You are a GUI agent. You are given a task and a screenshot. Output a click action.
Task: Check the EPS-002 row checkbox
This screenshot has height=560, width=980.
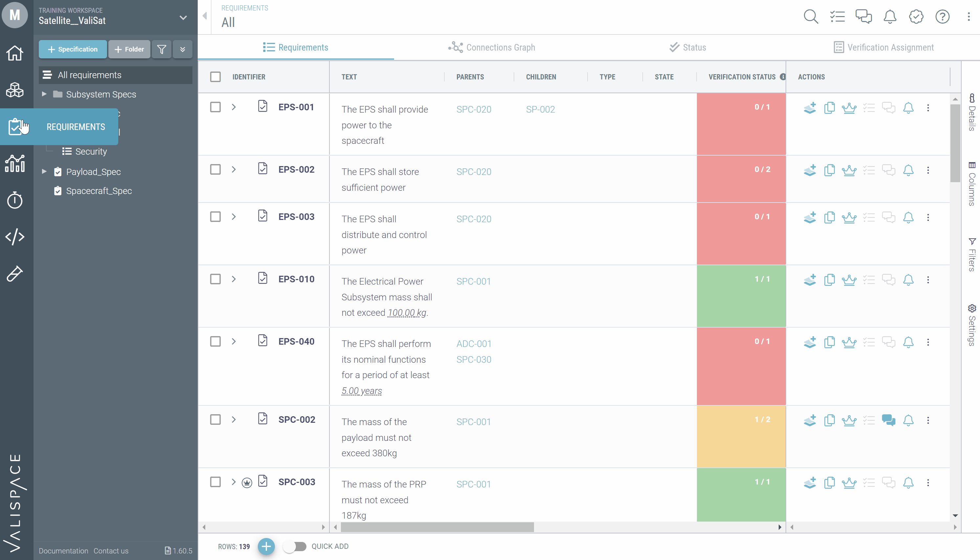(215, 170)
